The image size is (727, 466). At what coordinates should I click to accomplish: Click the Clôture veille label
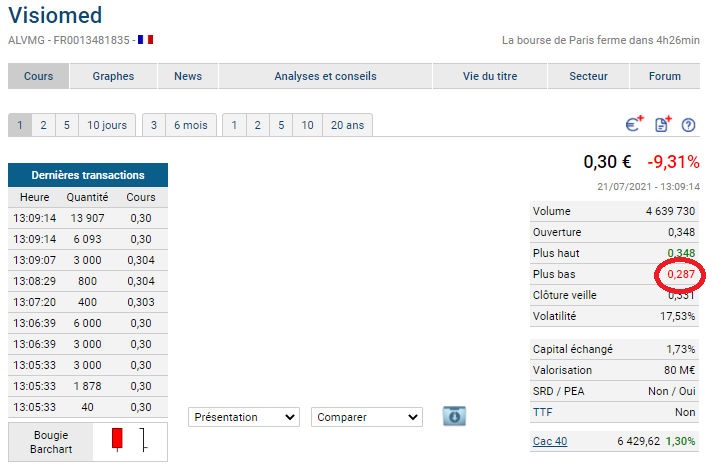click(x=565, y=295)
